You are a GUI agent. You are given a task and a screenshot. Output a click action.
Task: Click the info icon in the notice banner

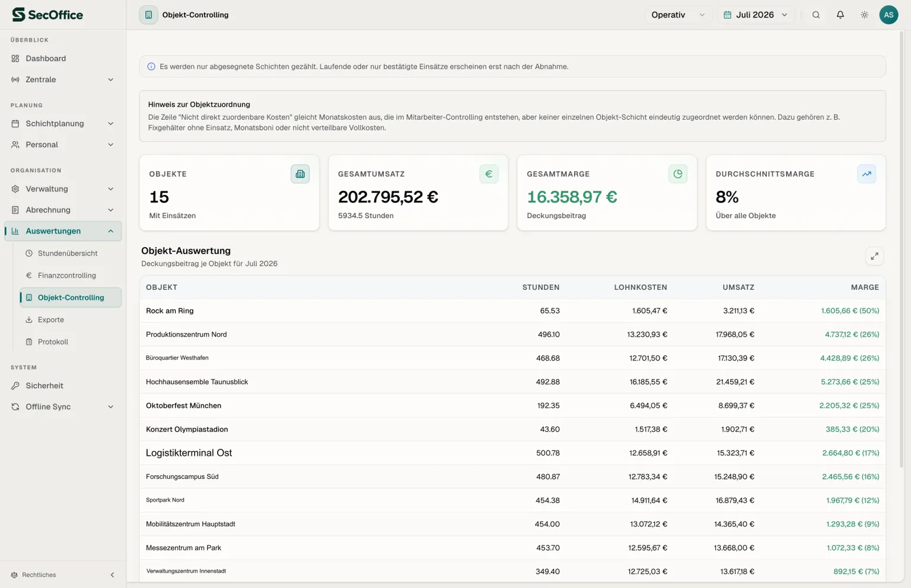151,66
